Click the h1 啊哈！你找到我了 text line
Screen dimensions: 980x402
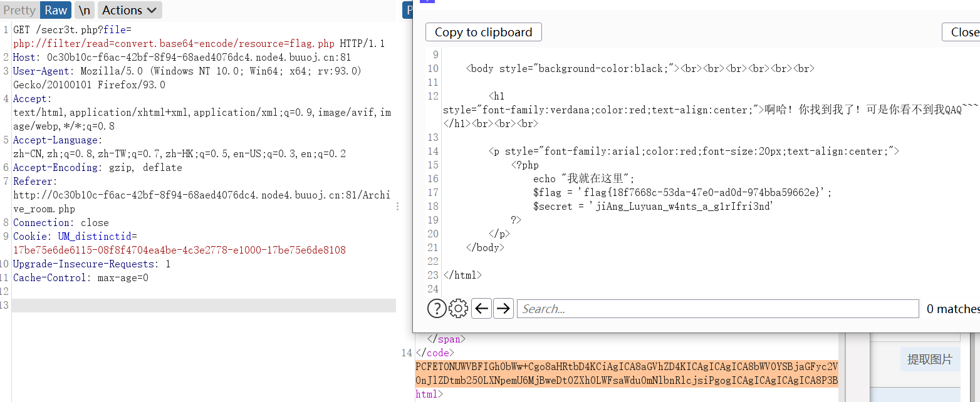pyautogui.click(x=711, y=110)
